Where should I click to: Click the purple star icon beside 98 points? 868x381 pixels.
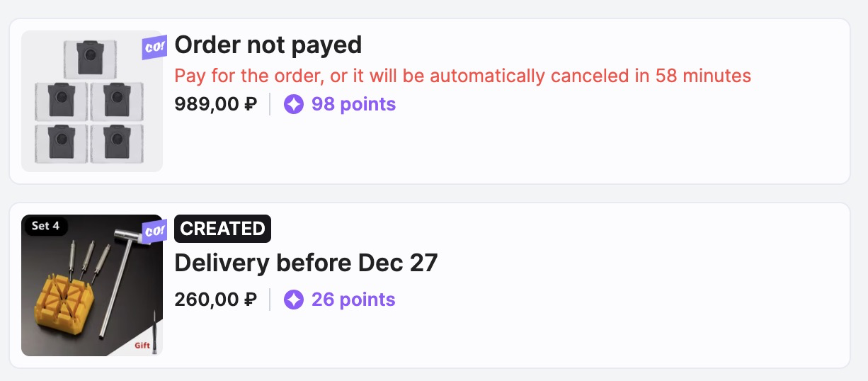[x=293, y=105]
